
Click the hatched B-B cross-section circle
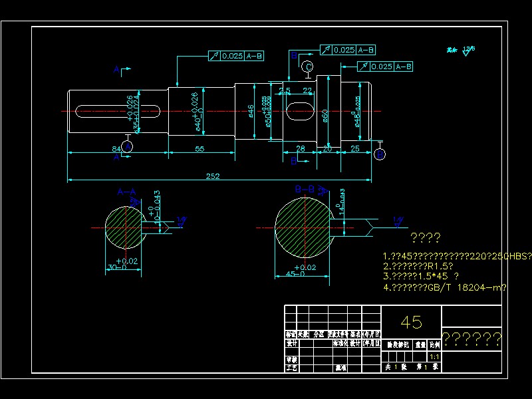pyautogui.click(x=305, y=228)
